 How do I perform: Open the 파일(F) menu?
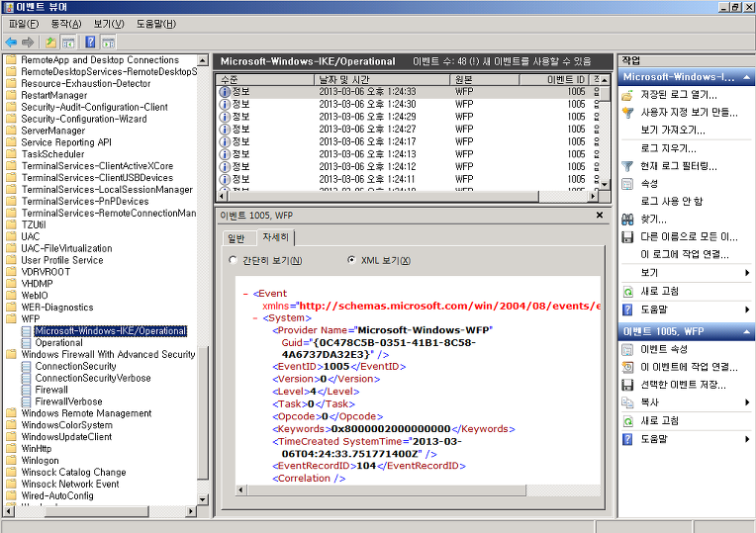[23, 24]
